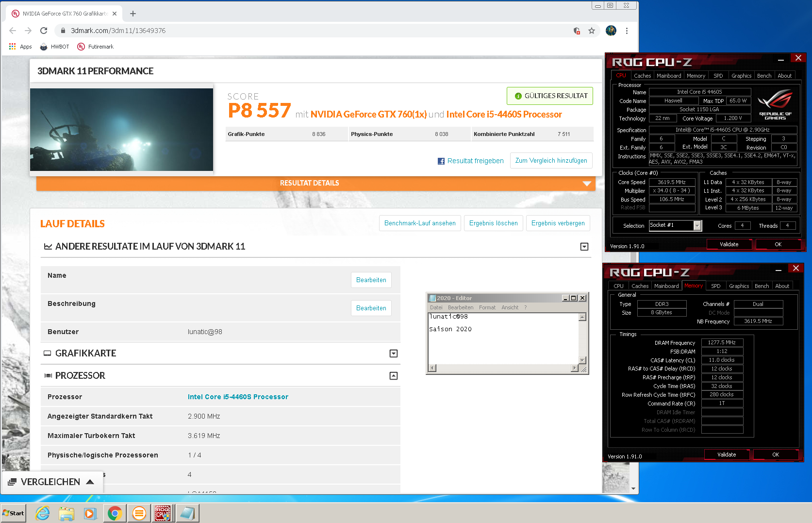Click OK in the upper CPU-Z window
812x523 pixels.
tap(778, 244)
